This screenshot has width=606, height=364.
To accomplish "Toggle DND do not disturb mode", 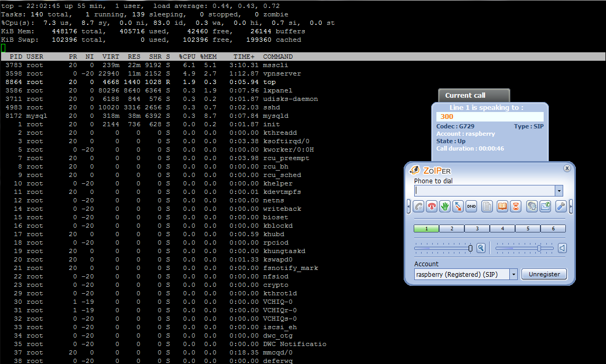I will [471, 207].
